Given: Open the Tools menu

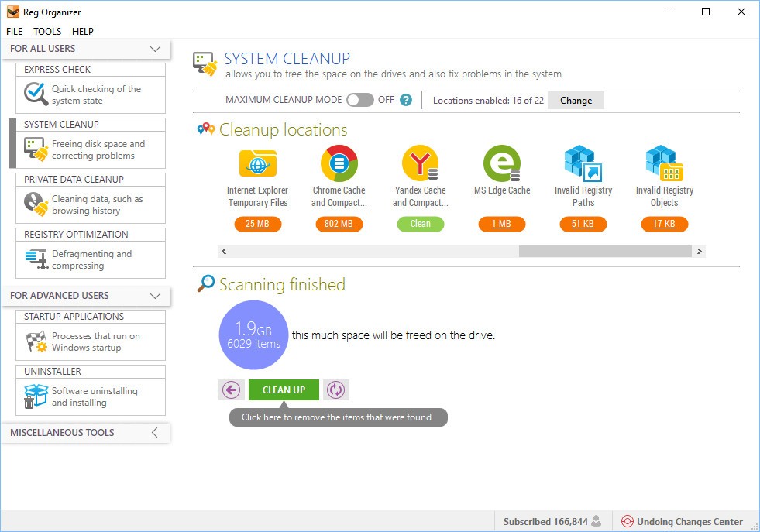Looking at the screenshot, I should coord(47,32).
